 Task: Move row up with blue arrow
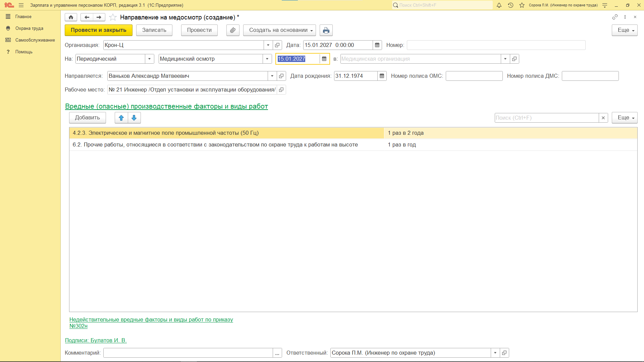click(x=121, y=118)
